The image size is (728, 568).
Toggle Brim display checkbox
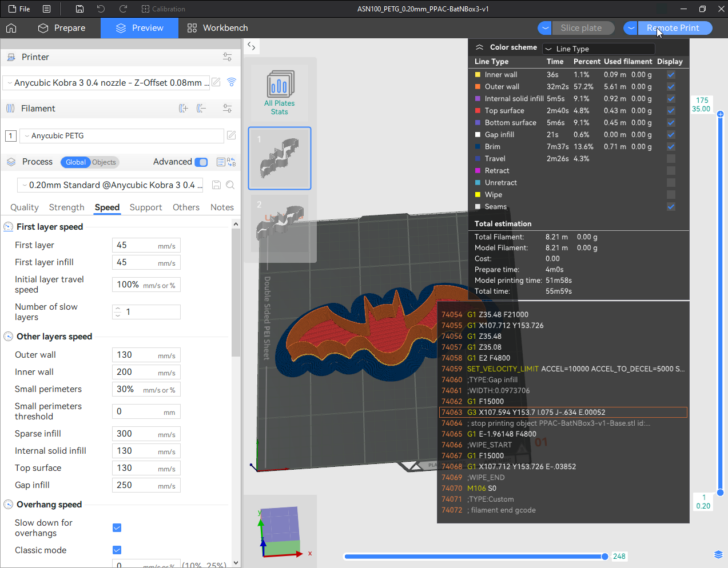[x=671, y=146]
